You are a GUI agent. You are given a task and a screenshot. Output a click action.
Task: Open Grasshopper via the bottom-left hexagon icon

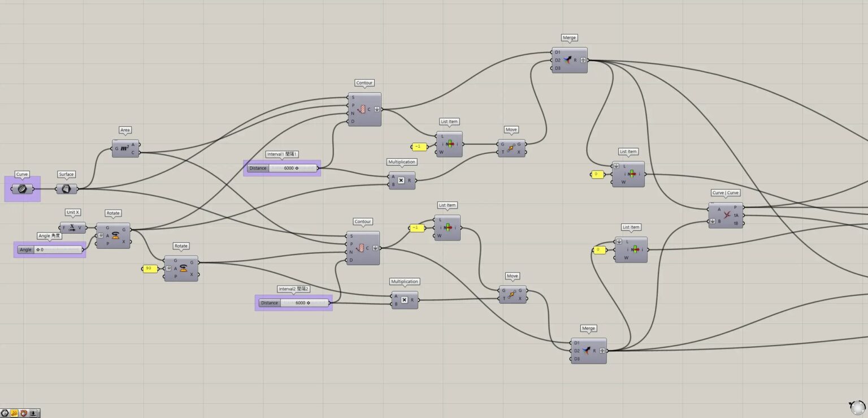pyautogui.click(x=5, y=413)
